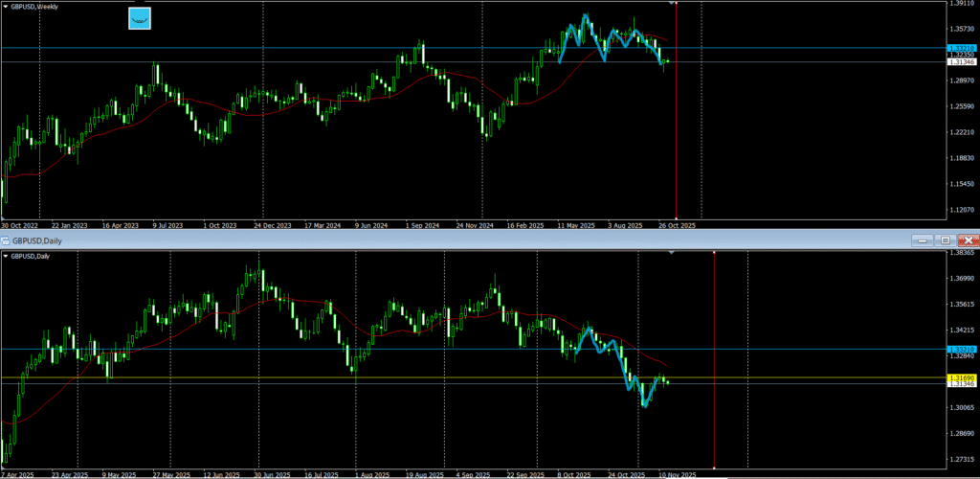This screenshot has width=980, height=479.
Task: Maximize the GBPUSD,Daily chart window
Action: [x=946, y=239]
